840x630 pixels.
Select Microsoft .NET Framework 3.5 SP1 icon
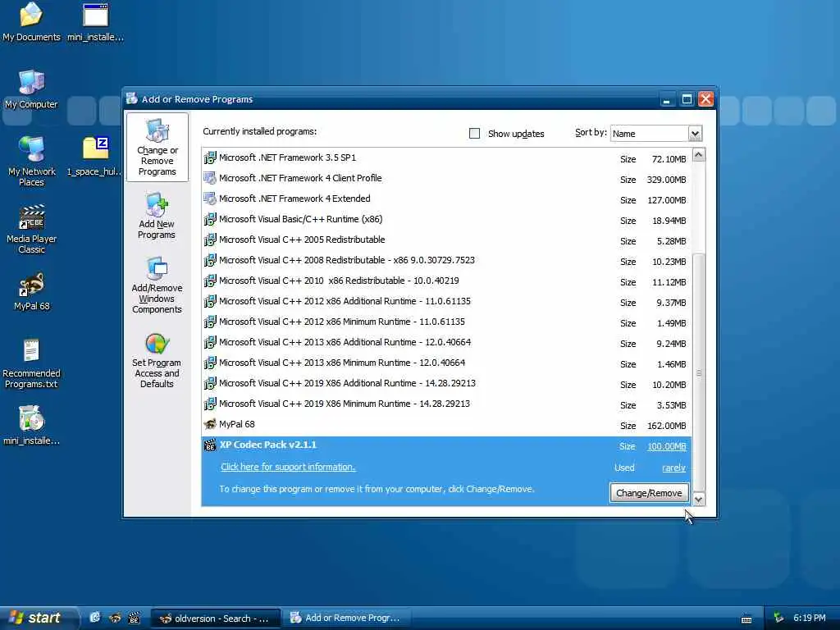[x=210, y=158]
